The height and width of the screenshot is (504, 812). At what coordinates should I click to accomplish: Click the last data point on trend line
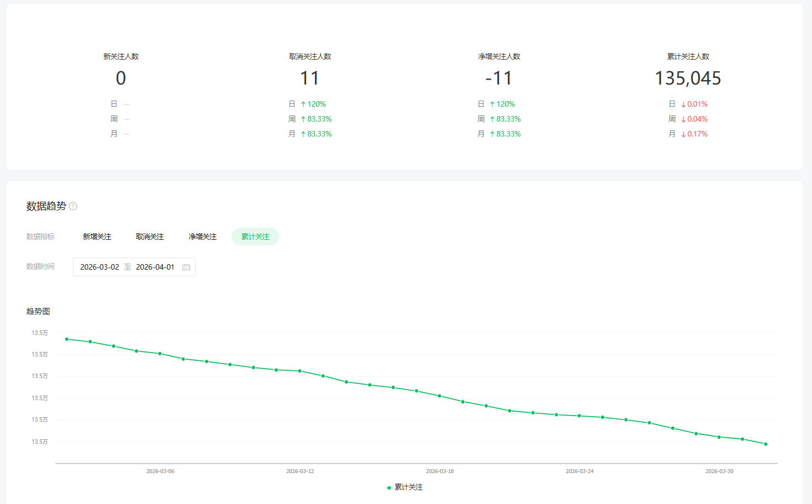pos(766,444)
